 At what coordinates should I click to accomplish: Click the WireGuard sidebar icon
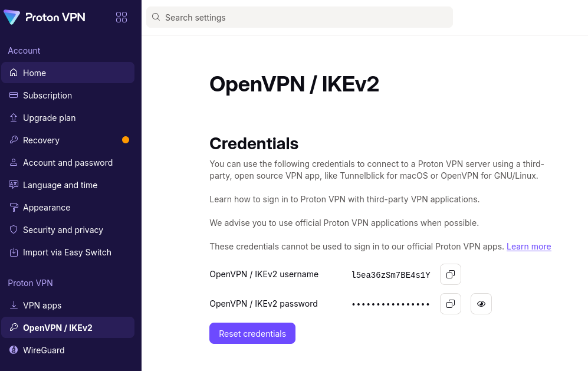pyautogui.click(x=14, y=350)
